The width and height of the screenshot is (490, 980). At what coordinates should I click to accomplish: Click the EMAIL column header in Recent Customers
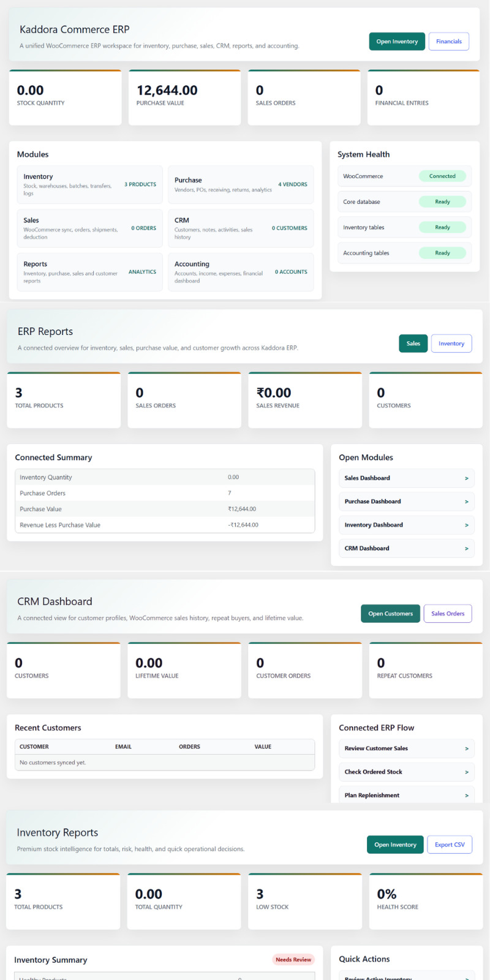tap(123, 747)
